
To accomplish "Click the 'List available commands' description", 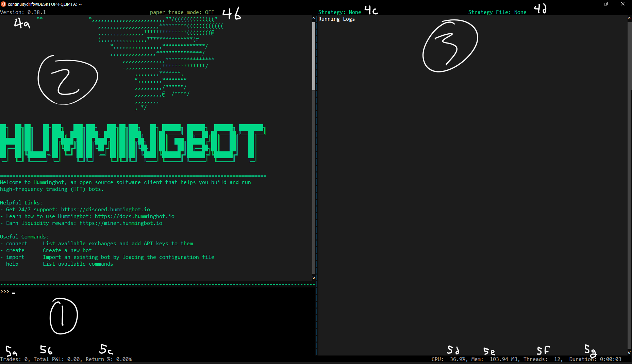I will [x=78, y=264].
